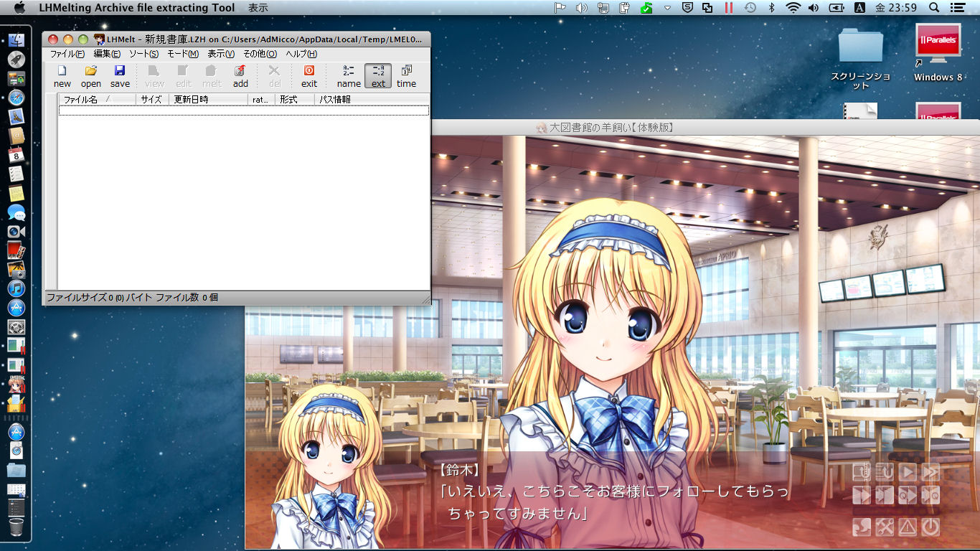Open the Apple menu

coord(19,8)
